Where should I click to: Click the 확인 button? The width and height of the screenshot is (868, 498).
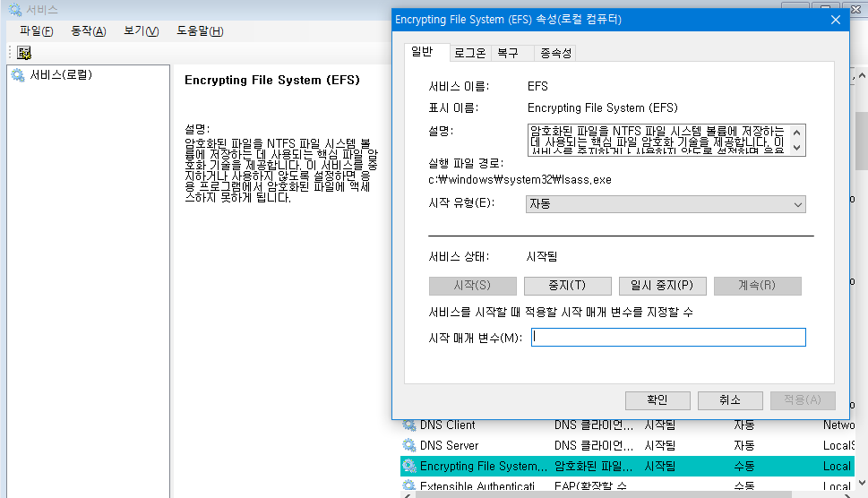pyautogui.click(x=657, y=400)
